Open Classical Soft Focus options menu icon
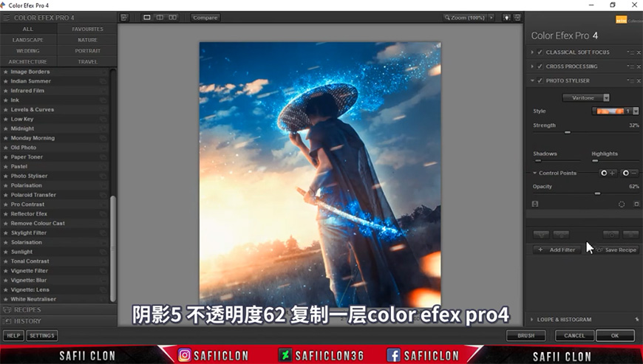This screenshot has width=643, height=364. pyautogui.click(x=630, y=52)
